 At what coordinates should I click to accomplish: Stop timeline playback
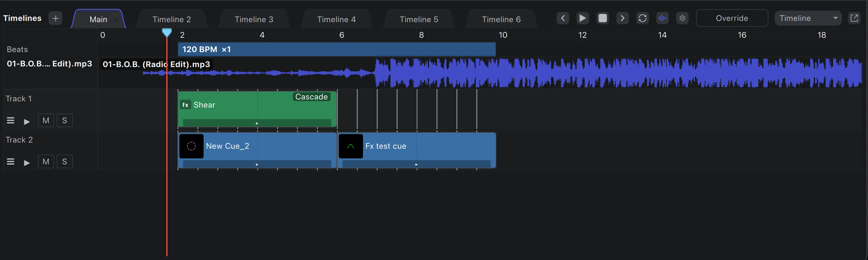(x=602, y=18)
